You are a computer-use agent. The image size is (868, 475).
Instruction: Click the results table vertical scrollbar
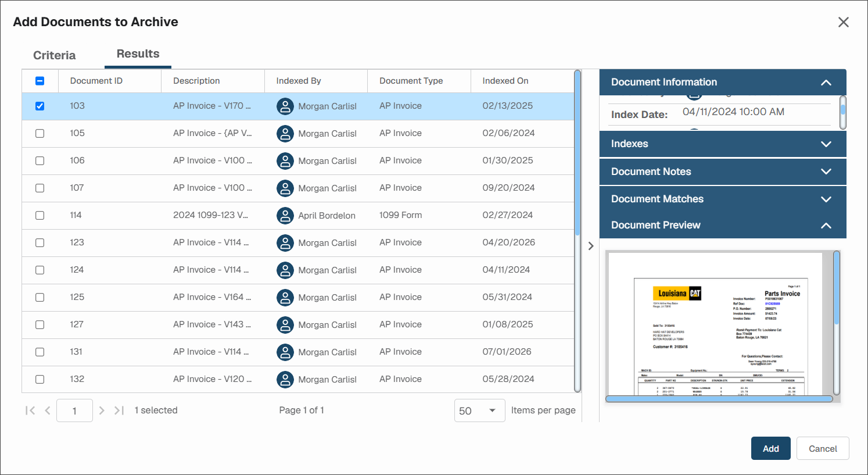point(578,153)
